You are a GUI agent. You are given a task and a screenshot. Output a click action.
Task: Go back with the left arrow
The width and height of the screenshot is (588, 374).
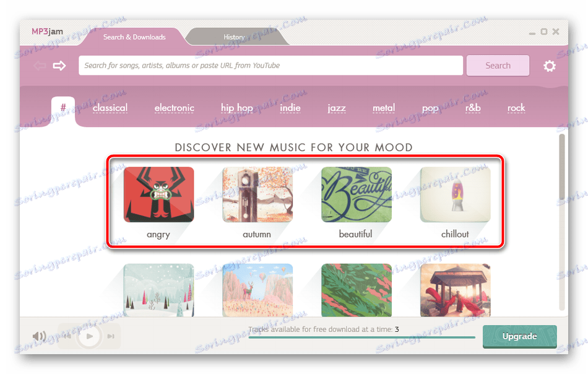tap(40, 66)
